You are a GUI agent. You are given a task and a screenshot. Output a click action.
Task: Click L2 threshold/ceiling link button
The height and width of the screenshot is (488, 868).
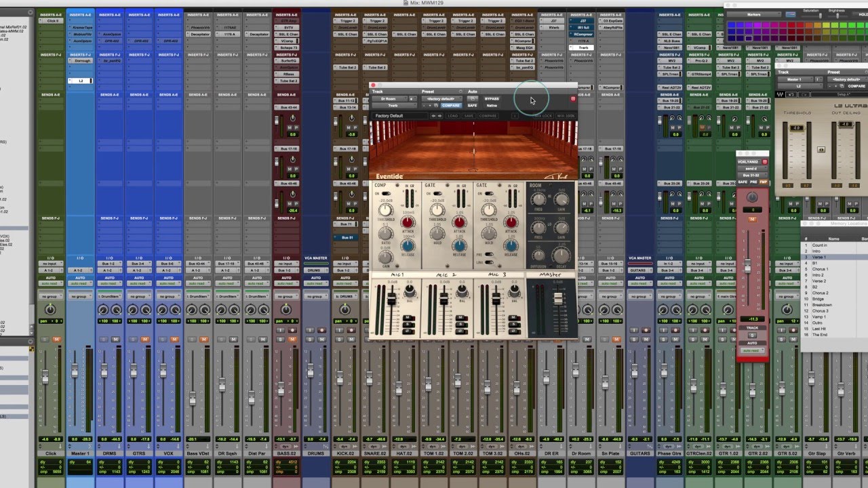821,150
